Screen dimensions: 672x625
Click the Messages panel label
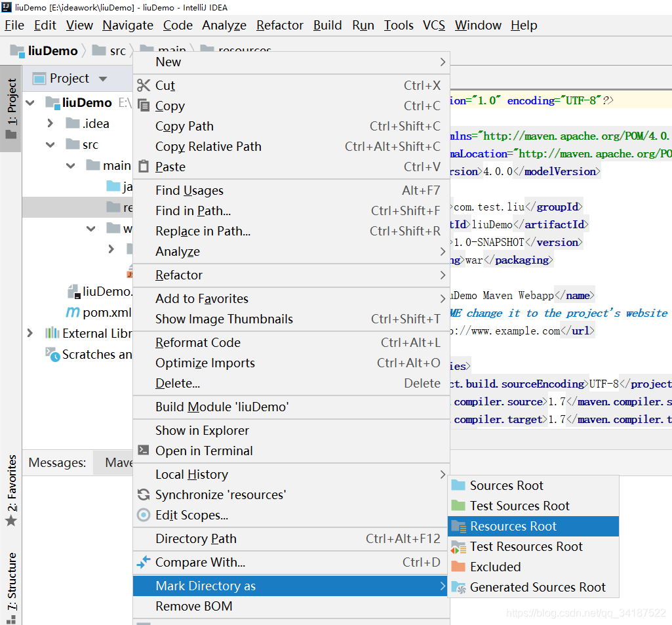pos(57,462)
